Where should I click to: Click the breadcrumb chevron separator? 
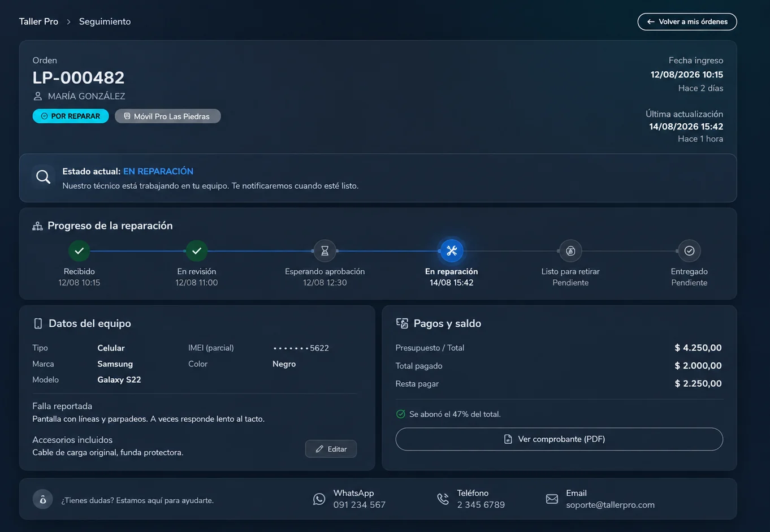(x=68, y=21)
